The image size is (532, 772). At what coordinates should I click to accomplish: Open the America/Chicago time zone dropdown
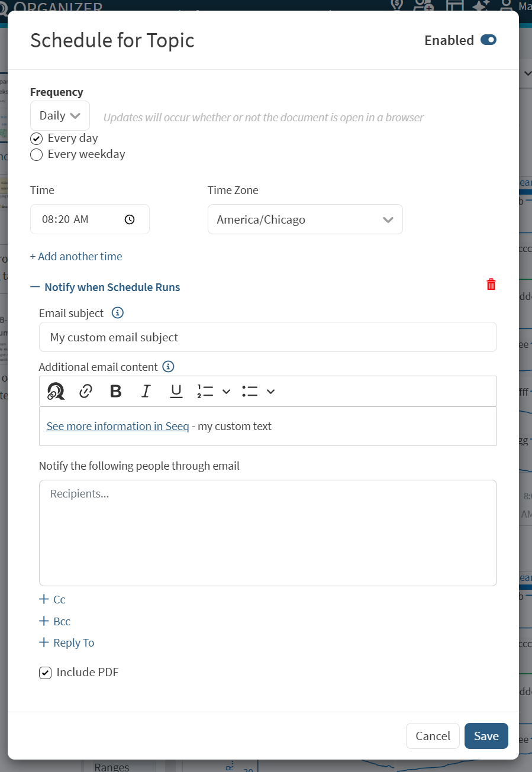305,219
